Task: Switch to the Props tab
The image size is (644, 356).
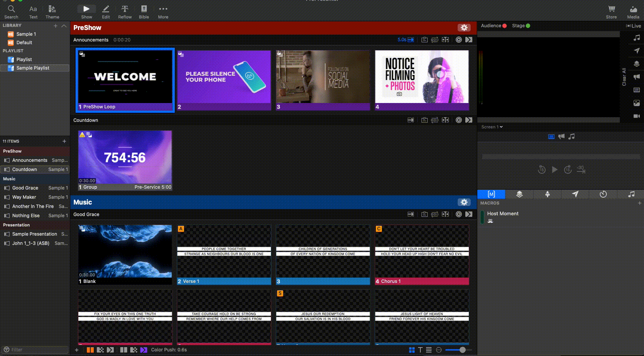Action: click(x=547, y=194)
